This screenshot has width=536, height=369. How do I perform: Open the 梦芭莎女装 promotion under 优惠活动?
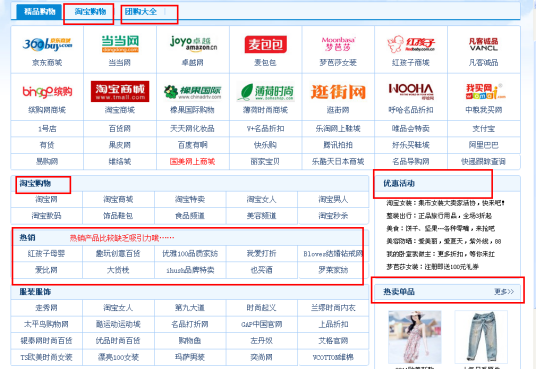coord(433,267)
